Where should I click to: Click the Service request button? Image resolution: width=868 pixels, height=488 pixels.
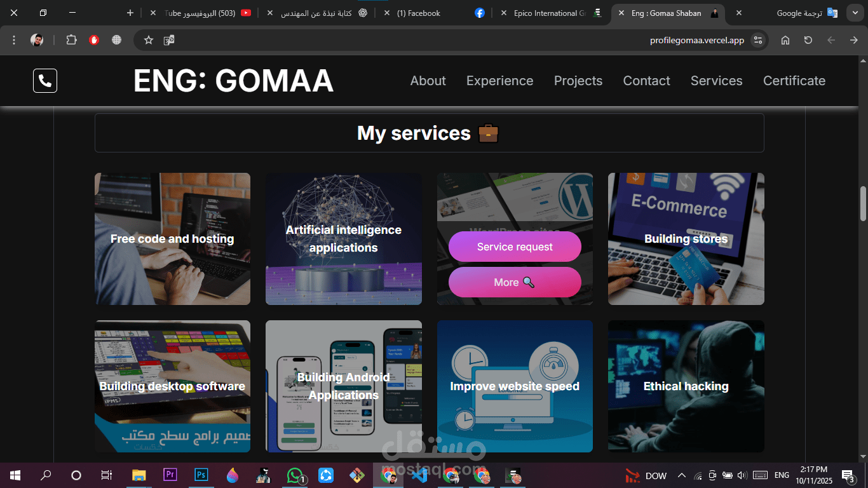tap(515, 247)
